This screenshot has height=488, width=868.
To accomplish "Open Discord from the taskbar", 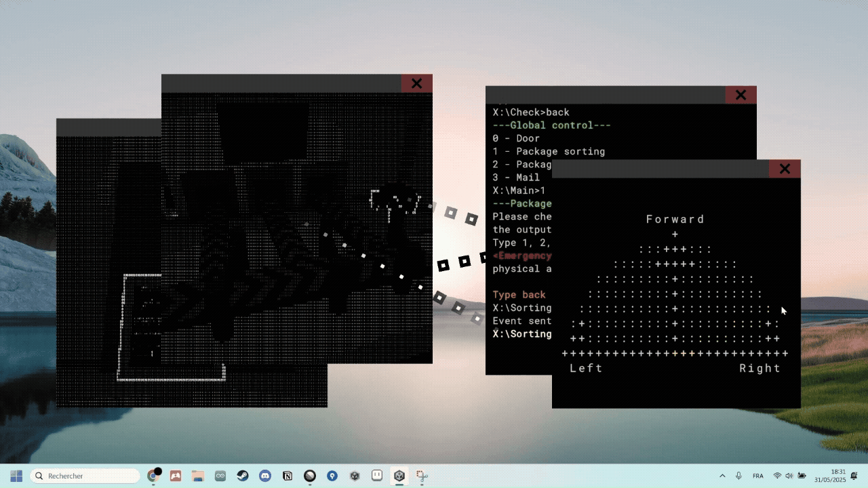I will pos(264,476).
